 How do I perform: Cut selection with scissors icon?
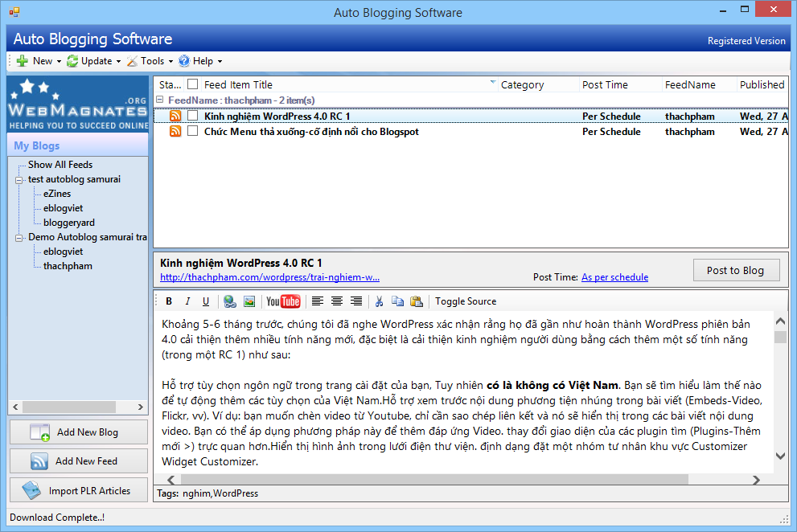[379, 301]
